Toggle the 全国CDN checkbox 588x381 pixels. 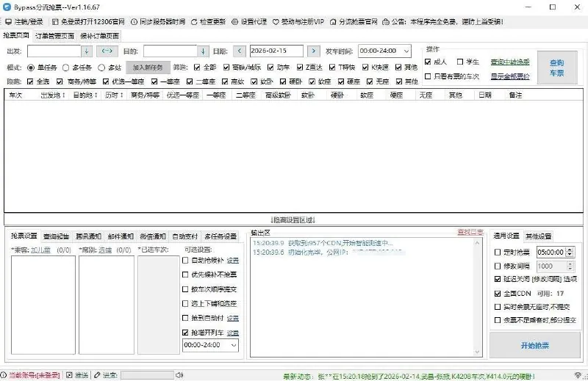coord(498,294)
